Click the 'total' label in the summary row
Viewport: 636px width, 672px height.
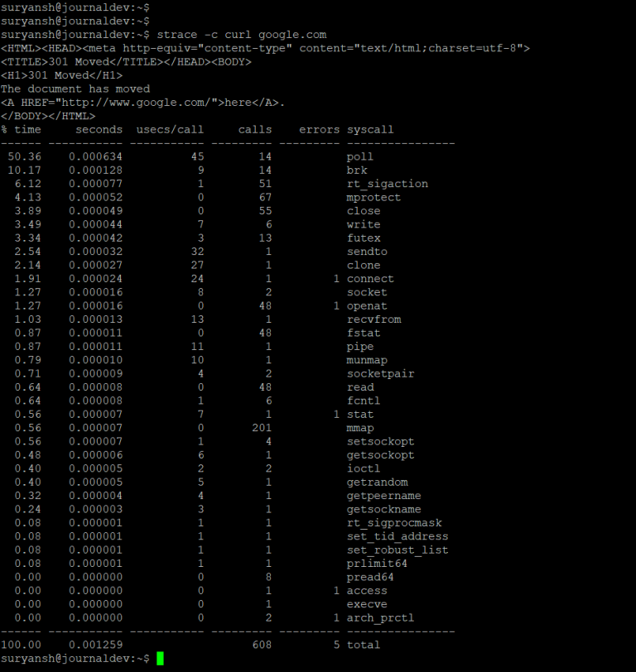[x=364, y=645]
